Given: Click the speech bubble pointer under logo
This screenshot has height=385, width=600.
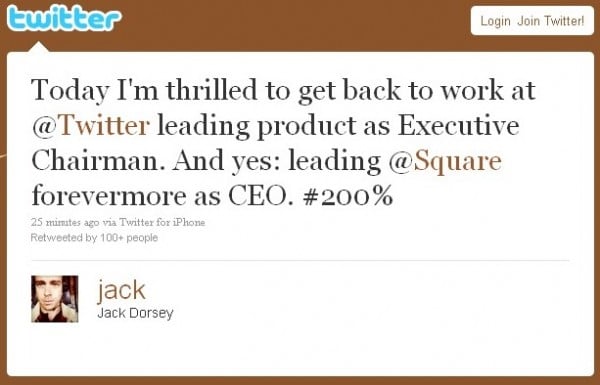Looking at the screenshot, I should (x=39, y=47).
